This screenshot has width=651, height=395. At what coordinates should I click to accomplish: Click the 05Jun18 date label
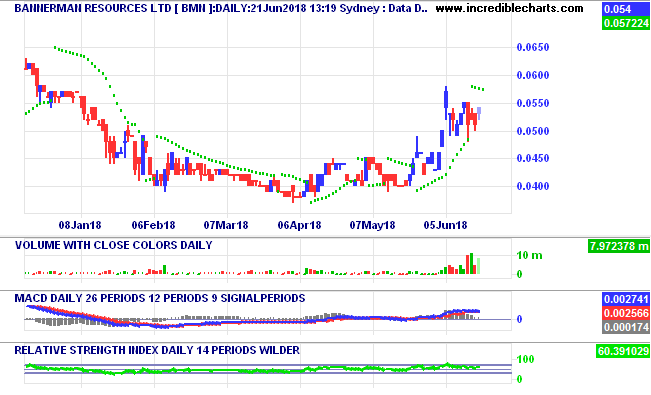coord(445,225)
